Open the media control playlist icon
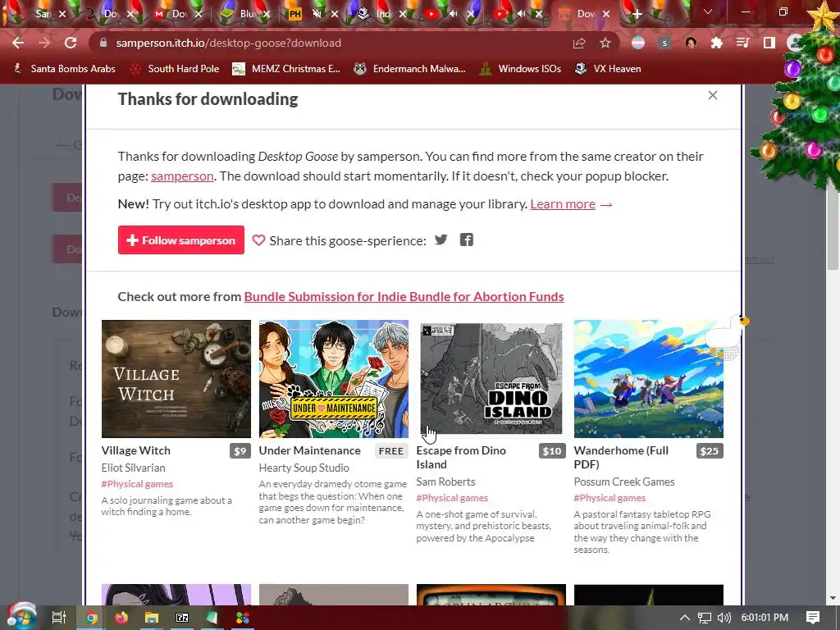The width and height of the screenshot is (840, 630). pyautogui.click(x=743, y=43)
